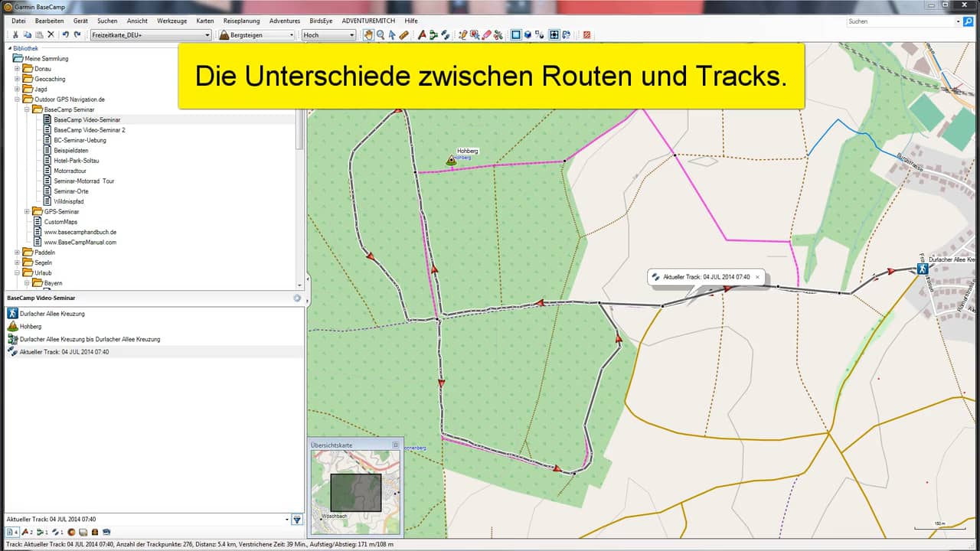
Task: Toggle the tracks filter showing 1
Action: coord(57,532)
